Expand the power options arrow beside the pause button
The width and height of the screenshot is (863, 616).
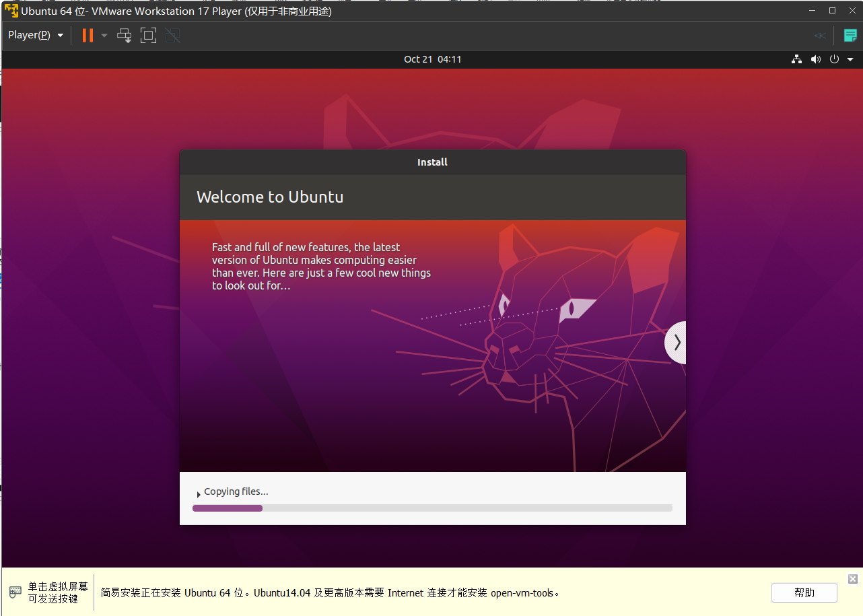104,35
